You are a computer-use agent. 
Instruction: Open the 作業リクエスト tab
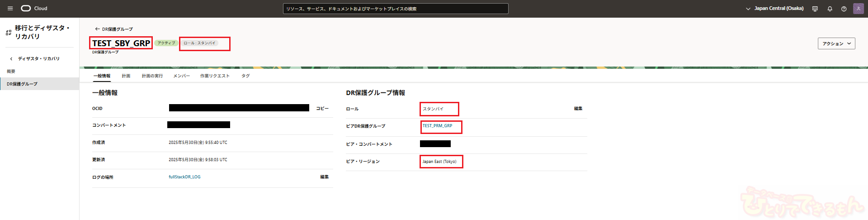pyautogui.click(x=215, y=76)
